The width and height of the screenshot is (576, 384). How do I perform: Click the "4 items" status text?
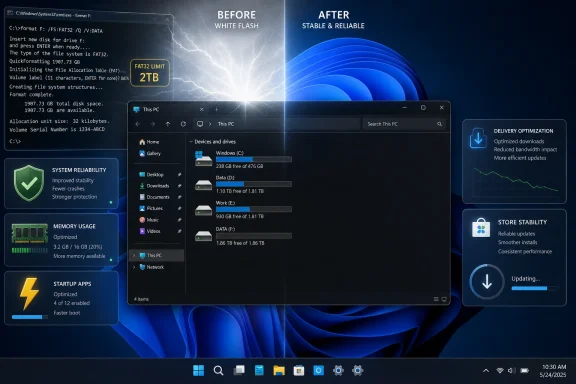coord(141,299)
